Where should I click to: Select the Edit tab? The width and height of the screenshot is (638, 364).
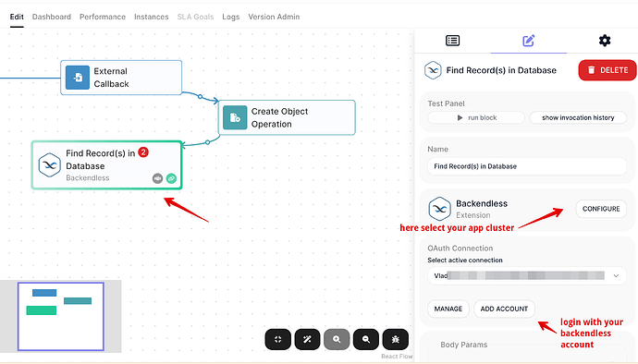(17, 17)
